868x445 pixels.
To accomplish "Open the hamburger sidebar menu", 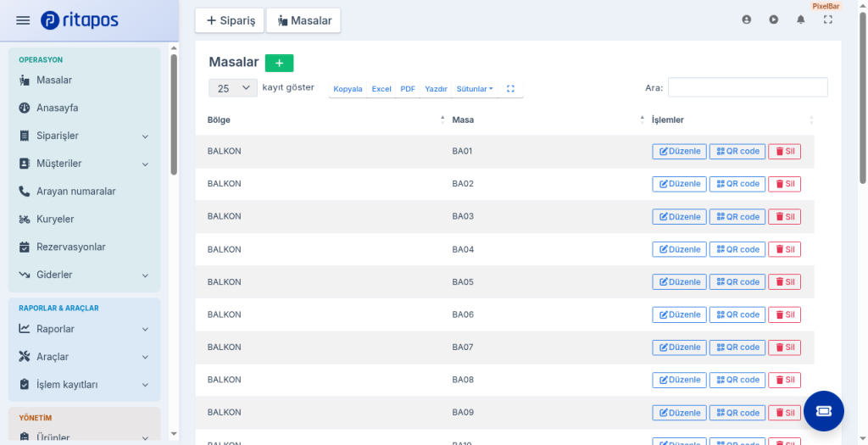I will (23, 20).
